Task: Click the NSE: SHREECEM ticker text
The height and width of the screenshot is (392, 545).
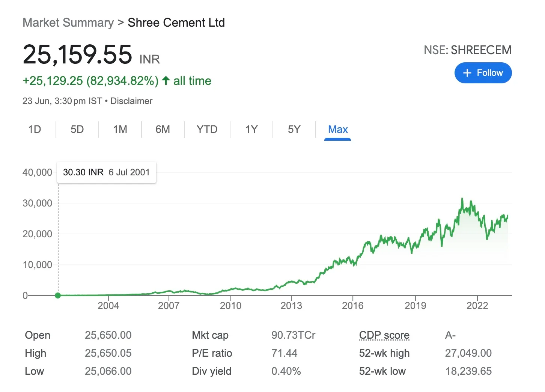Action: pyautogui.click(x=468, y=50)
